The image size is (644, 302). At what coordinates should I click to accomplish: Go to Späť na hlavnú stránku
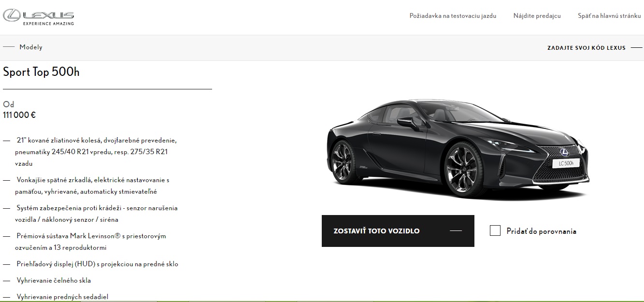coord(609,16)
